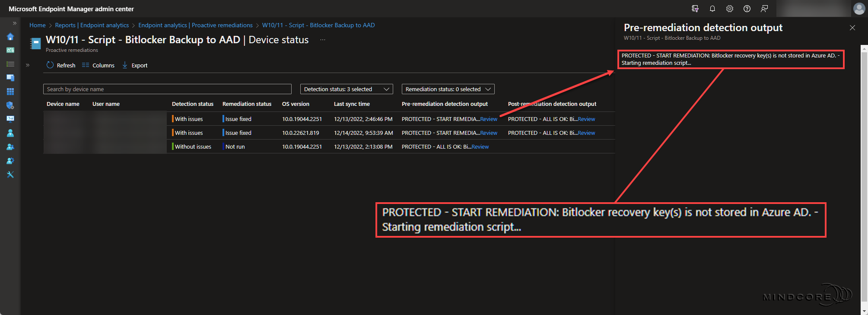The image size is (868, 315).
Task: Open Dashboard icon in left sidebar
Action: pos(10,50)
